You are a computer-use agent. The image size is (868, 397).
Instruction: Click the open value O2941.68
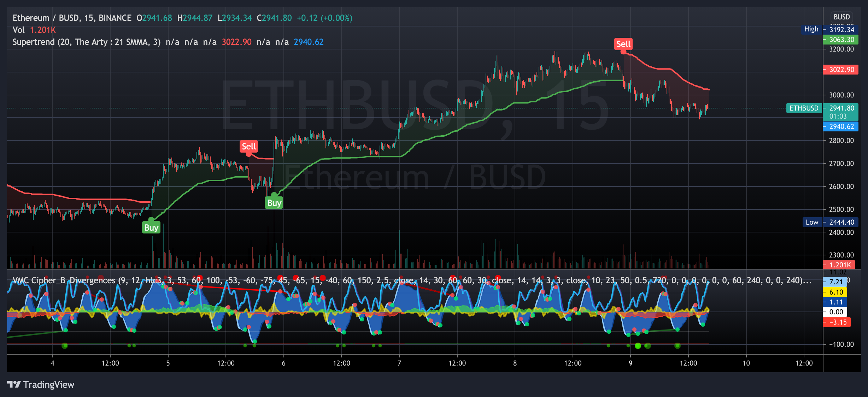[154, 18]
